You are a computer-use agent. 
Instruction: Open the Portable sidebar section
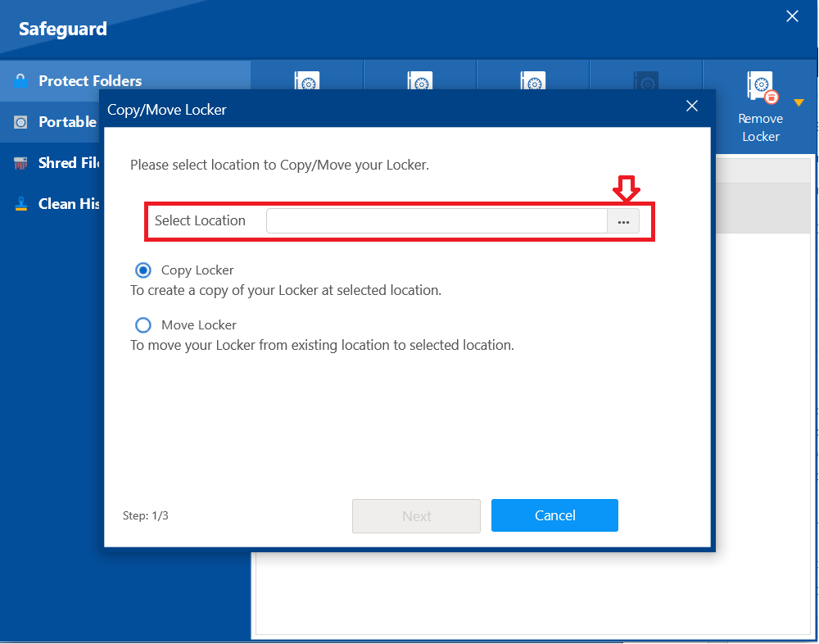click(50, 122)
